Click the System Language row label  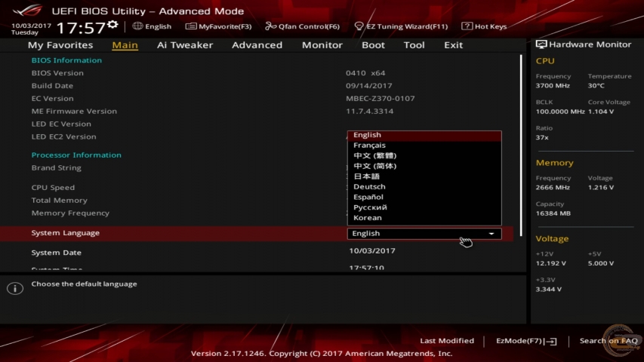pyautogui.click(x=65, y=233)
